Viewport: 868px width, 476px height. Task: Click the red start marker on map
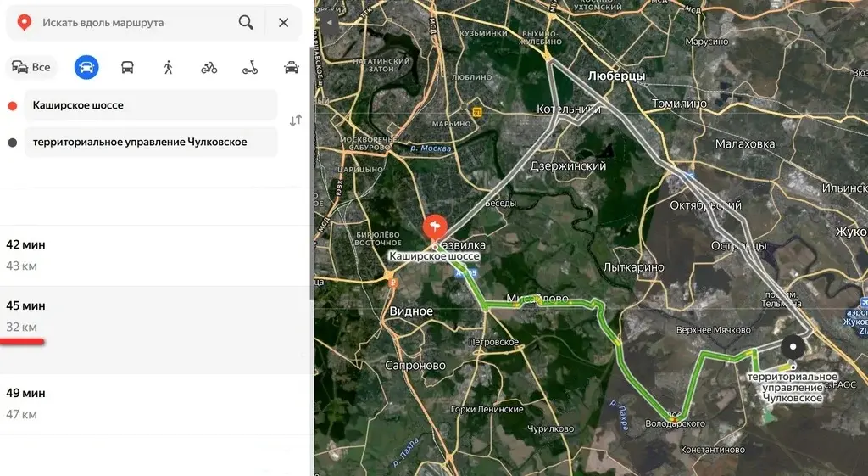(x=433, y=227)
